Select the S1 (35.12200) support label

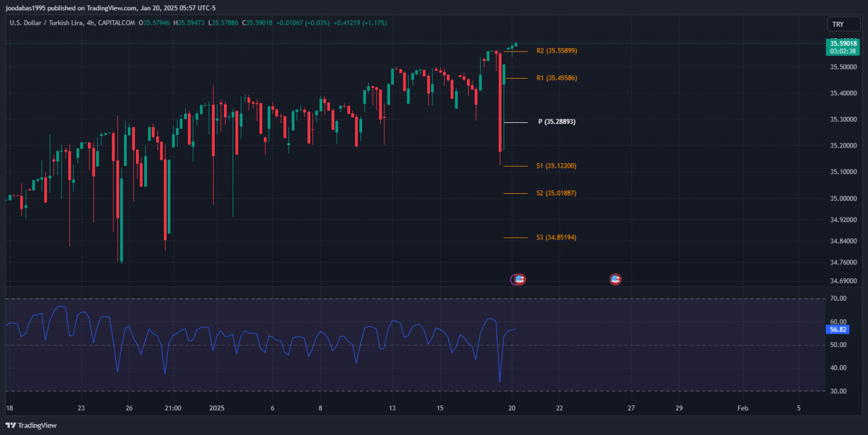point(556,166)
